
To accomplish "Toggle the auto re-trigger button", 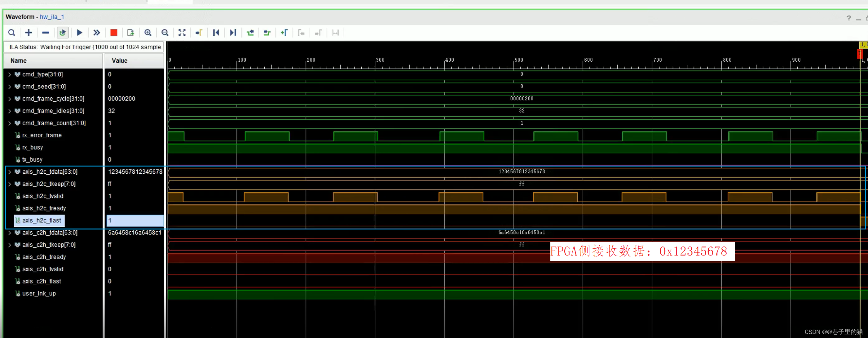I will tap(62, 33).
